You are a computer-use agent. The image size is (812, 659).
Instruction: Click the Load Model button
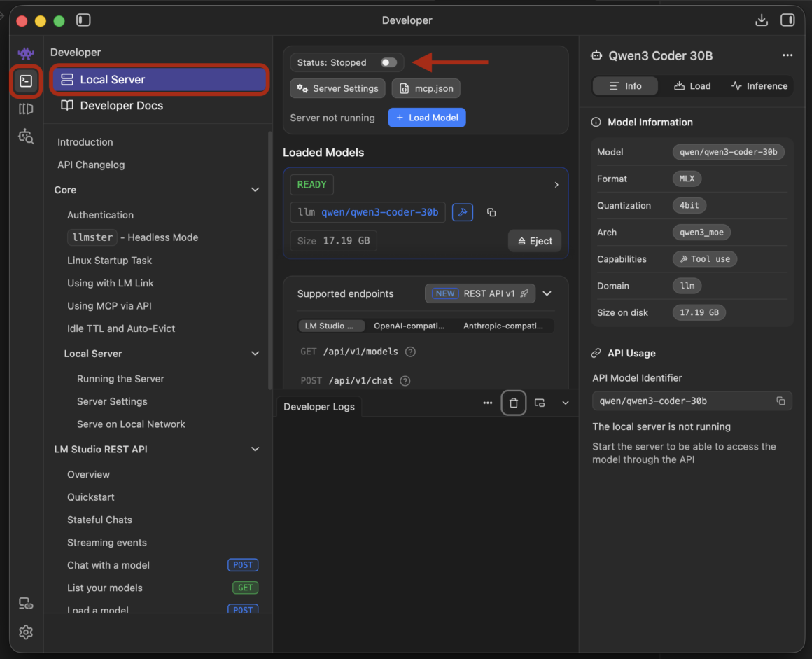pyautogui.click(x=427, y=118)
